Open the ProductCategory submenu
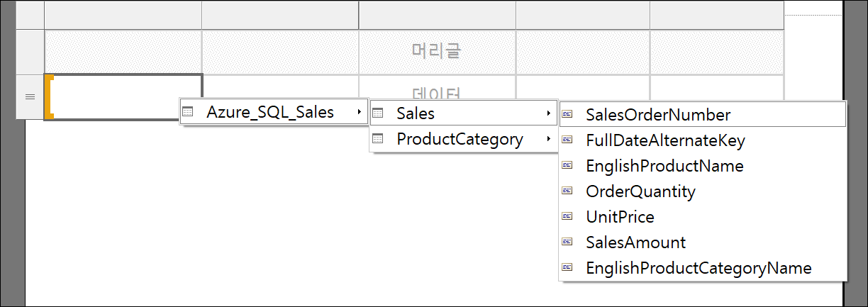The width and height of the screenshot is (868, 307). coord(463,140)
